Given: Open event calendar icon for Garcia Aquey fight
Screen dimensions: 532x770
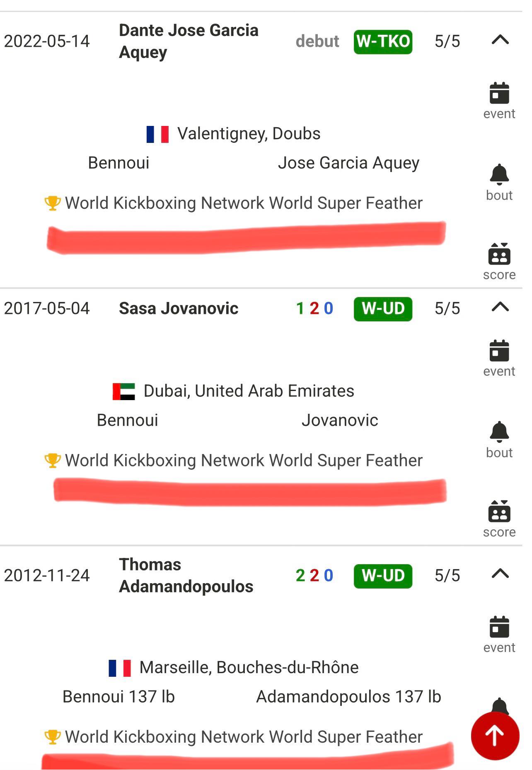Looking at the screenshot, I should coord(499,93).
